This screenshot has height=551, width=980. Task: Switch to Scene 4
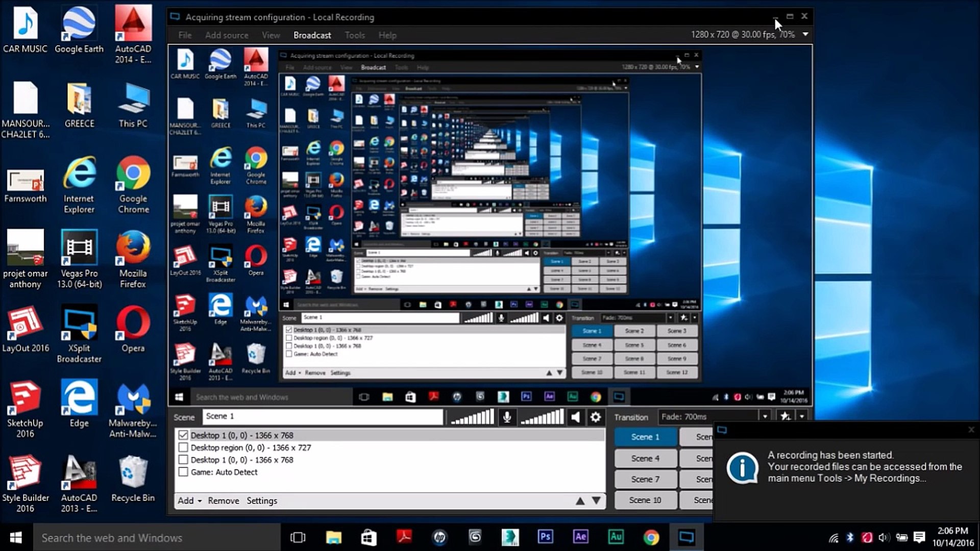click(645, 458)
